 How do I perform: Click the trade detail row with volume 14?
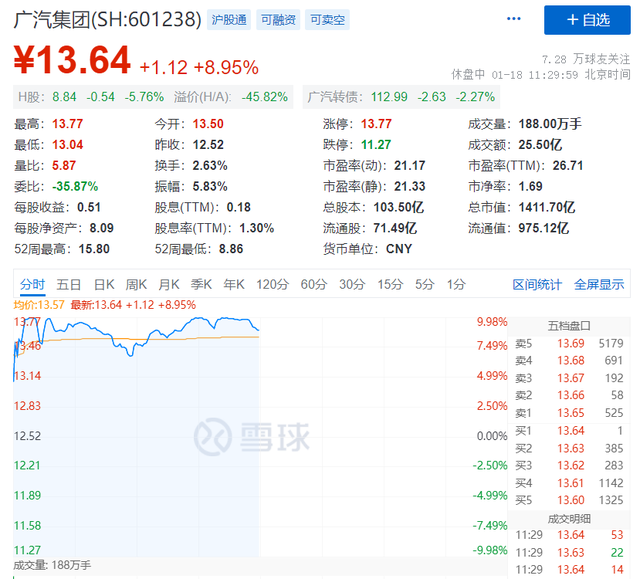pyautogui.click(x=569, y=570)
